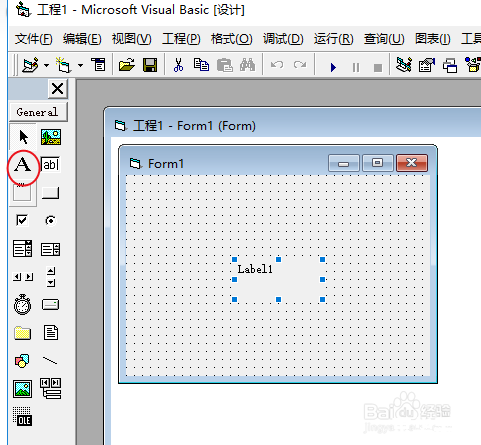Open Add Project dropdown arrow
481x445 pixels.
point(46,65)
